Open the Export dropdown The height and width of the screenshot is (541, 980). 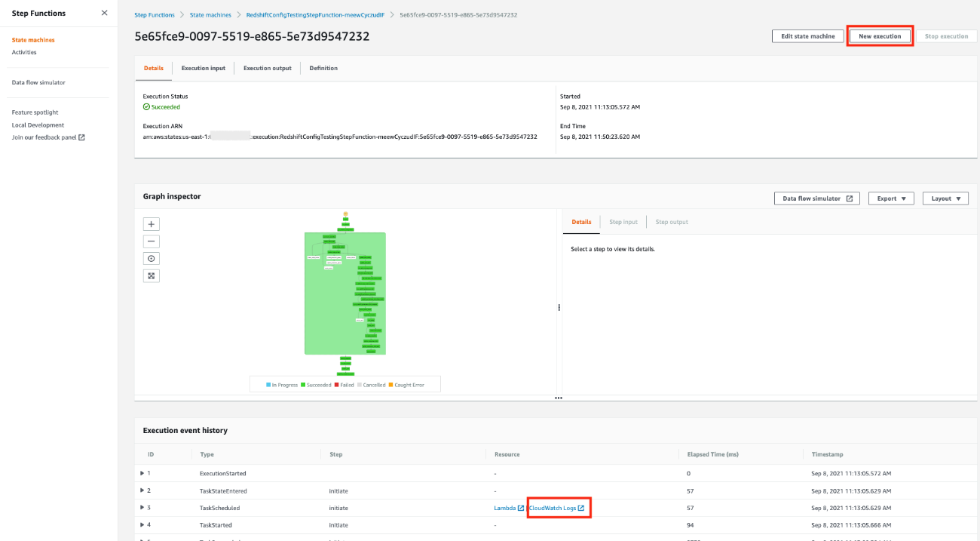point(891,198)
